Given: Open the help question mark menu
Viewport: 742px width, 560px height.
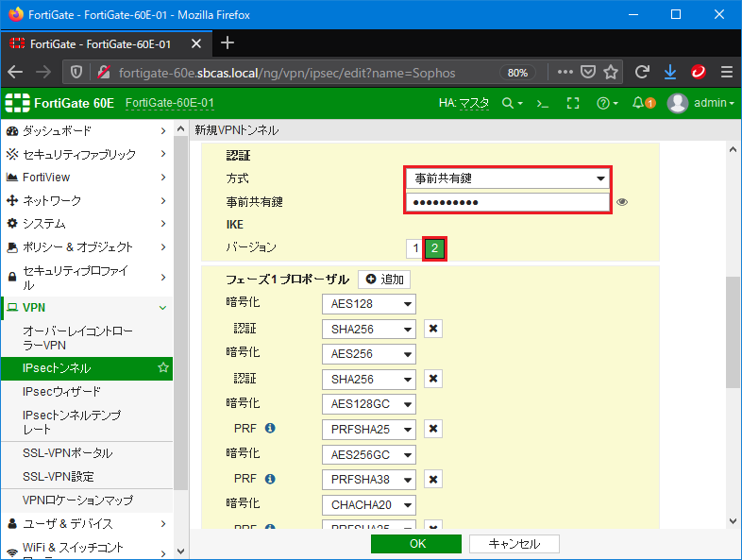Looking at the screenshot, I should tap(607, 103).
